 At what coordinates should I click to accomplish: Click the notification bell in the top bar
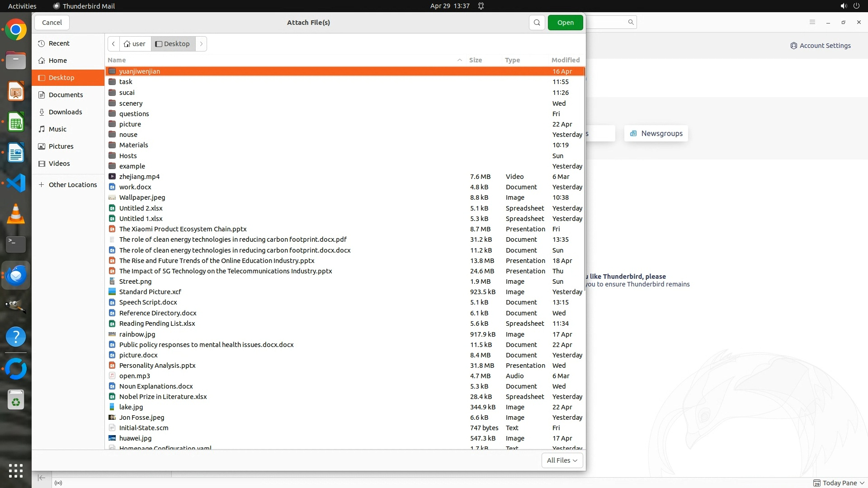coord(481,6)
